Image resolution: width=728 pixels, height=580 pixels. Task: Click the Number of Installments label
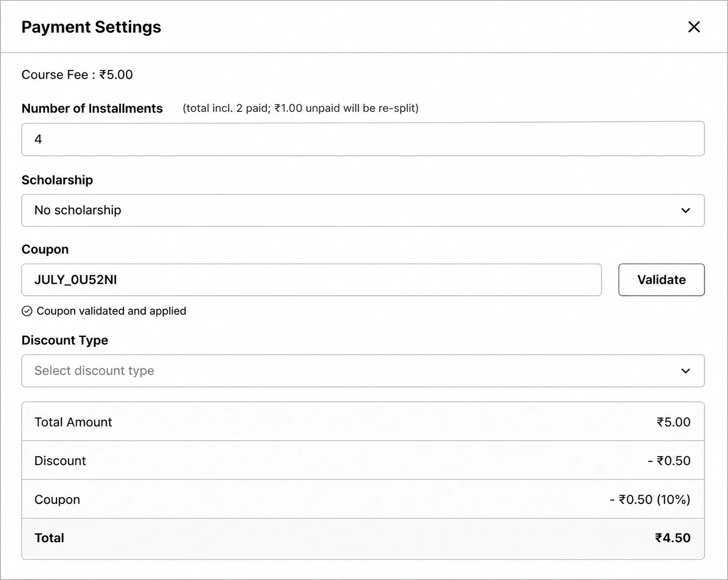click(92, 108)
